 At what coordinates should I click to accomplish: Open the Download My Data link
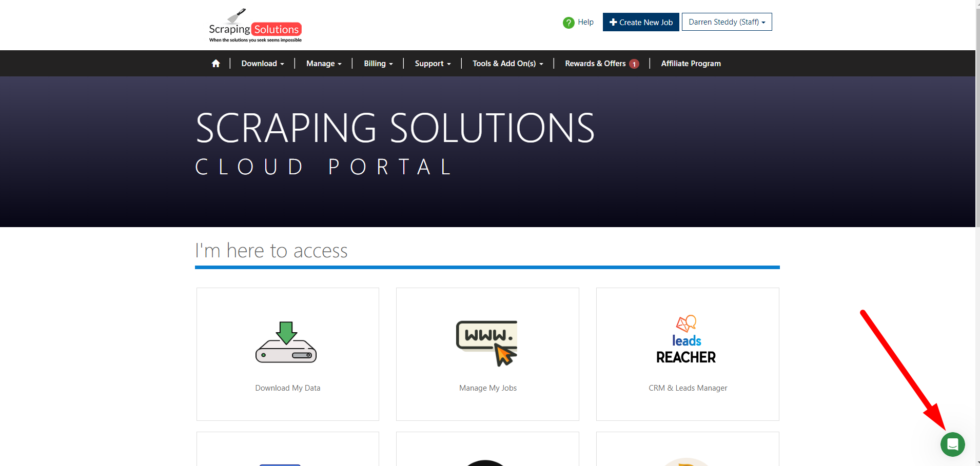[x=288, y=388]
